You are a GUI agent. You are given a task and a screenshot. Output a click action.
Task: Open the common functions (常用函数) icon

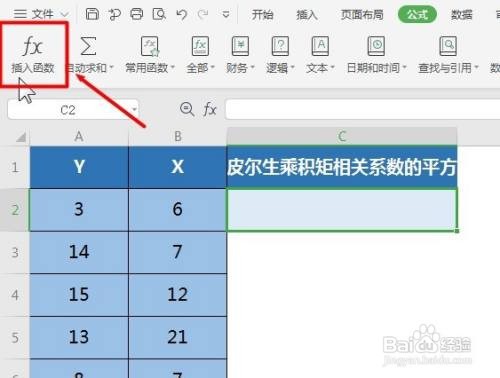point(150,46)
